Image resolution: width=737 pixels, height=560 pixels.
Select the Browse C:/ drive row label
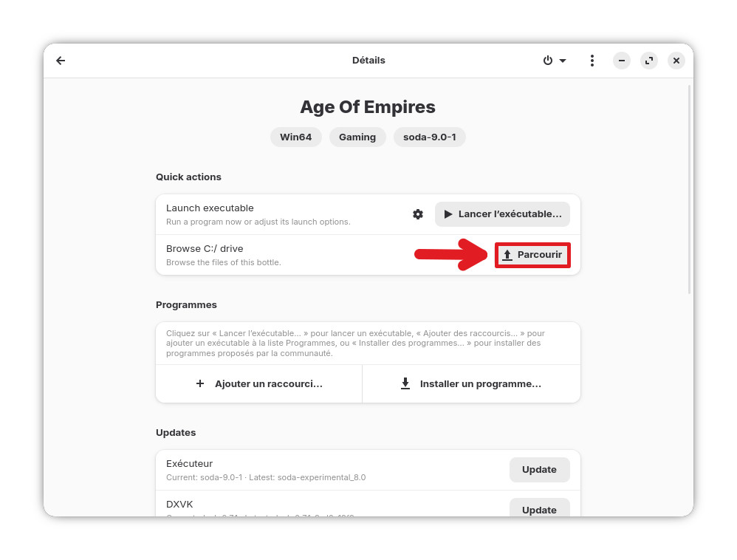pos(205,249)
